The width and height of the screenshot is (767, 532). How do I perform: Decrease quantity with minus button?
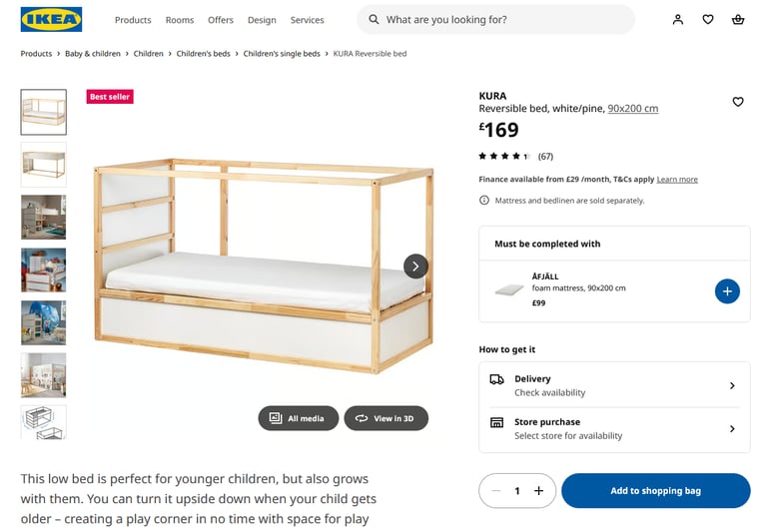coord(496,491)
